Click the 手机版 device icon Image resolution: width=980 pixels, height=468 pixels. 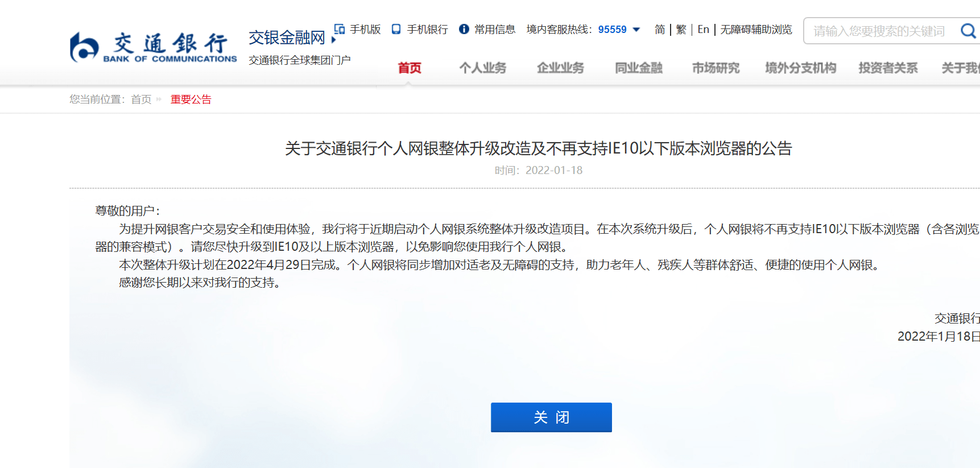click(340, 29)
